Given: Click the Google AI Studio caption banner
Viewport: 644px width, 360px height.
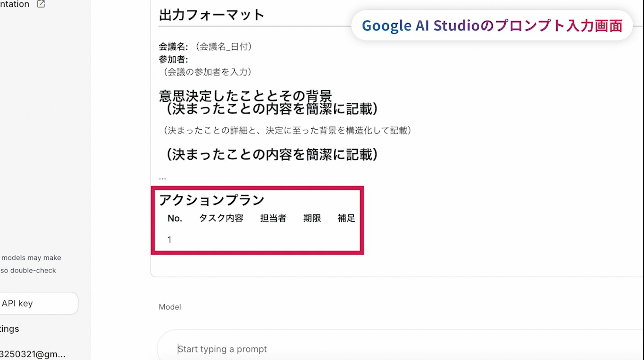Looking at the screenshot, I should 492,25.
